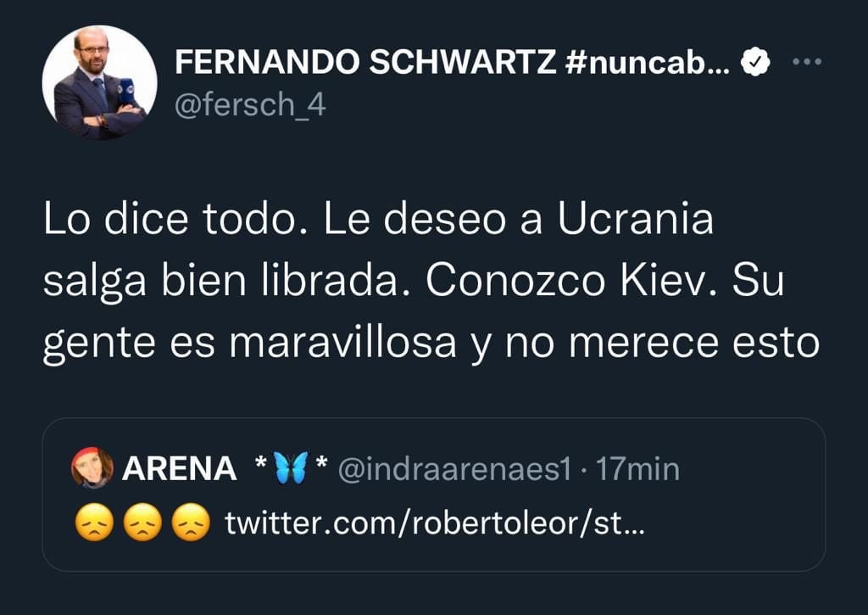Open the three-dot more options menu

(807, 61)
